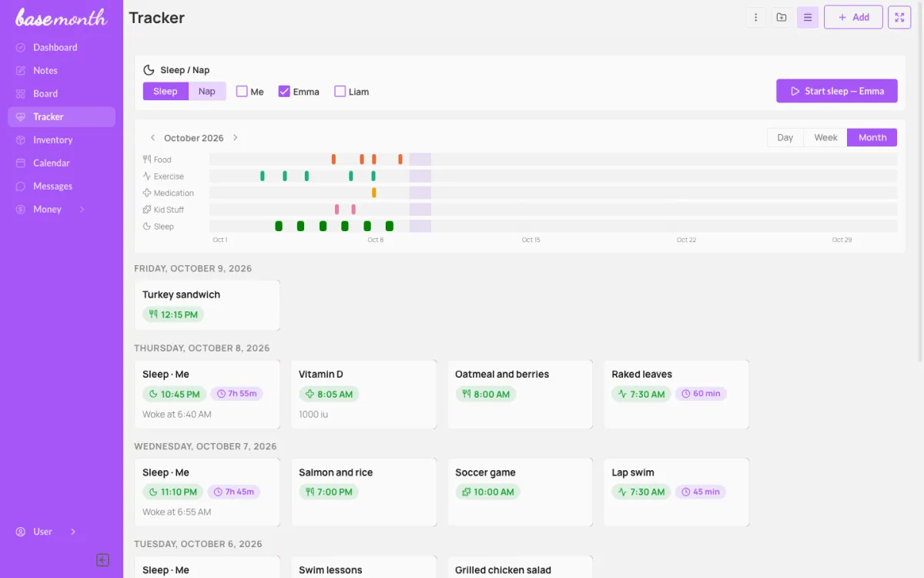Image resolution: width=924 pixels, height=578 pixels.
Task: Switch to the Nap toggle option
Action: [207, 91]
